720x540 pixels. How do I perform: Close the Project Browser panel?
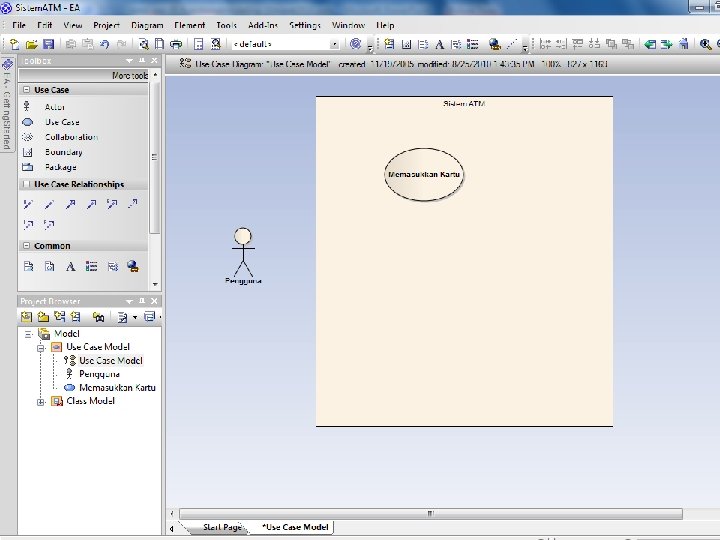[154, 301]
